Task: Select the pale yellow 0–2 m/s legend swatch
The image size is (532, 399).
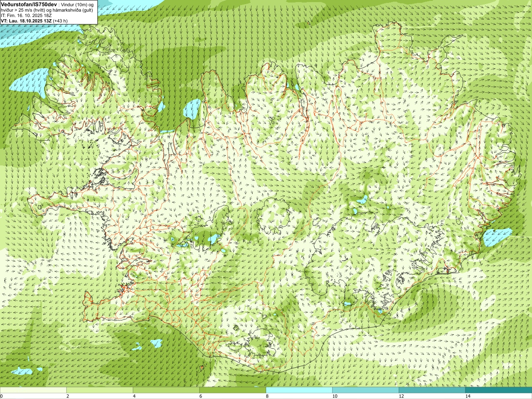Action: point(33,390)
